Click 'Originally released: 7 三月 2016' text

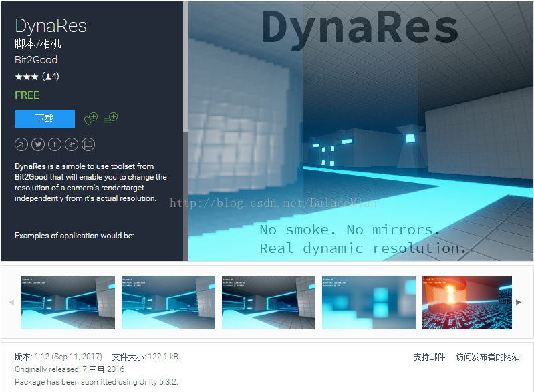[70, 369]
